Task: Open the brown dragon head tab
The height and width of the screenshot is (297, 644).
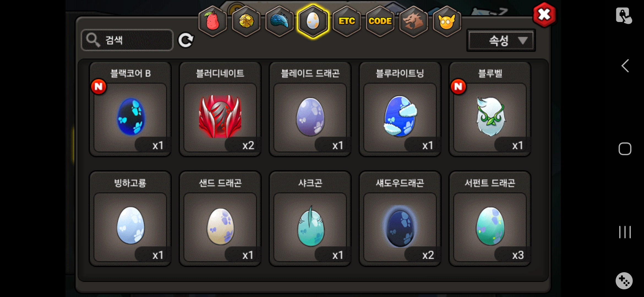Action: click(413, 21)
